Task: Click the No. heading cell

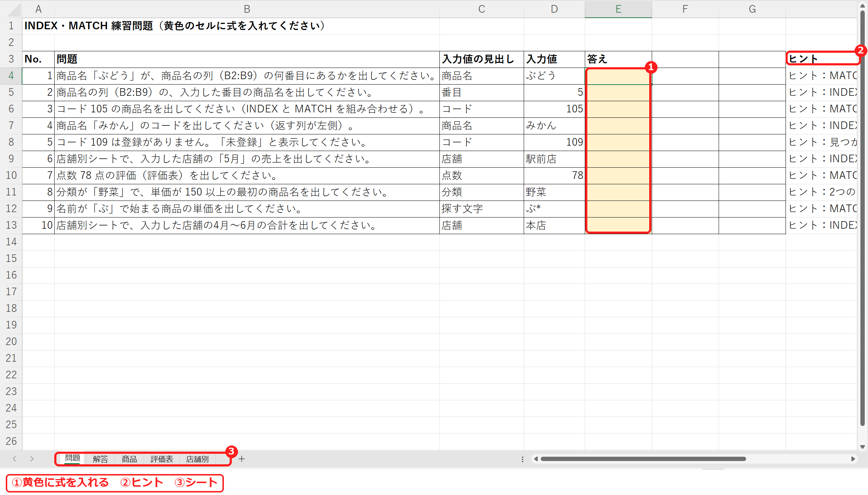Action: (x=38, y=59)
